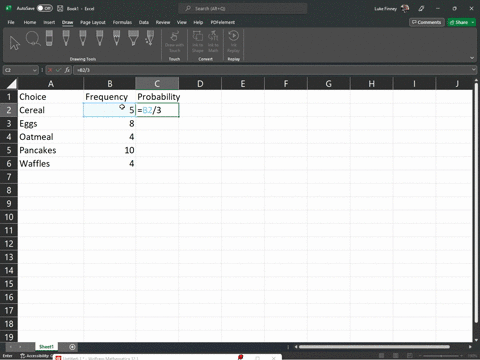Click the pen icon near the user name
The image size is (480, 360).
(421, 9)
